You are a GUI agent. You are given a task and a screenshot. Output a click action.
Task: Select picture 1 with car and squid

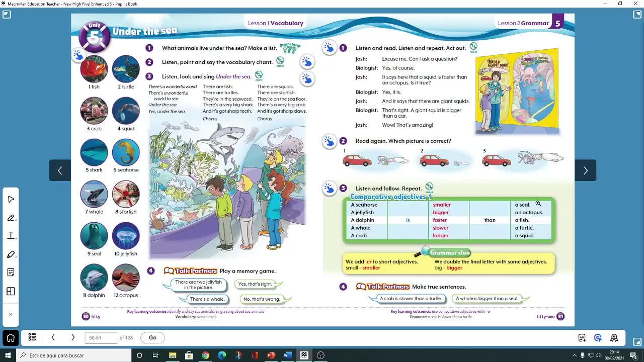tap(376, 160)
